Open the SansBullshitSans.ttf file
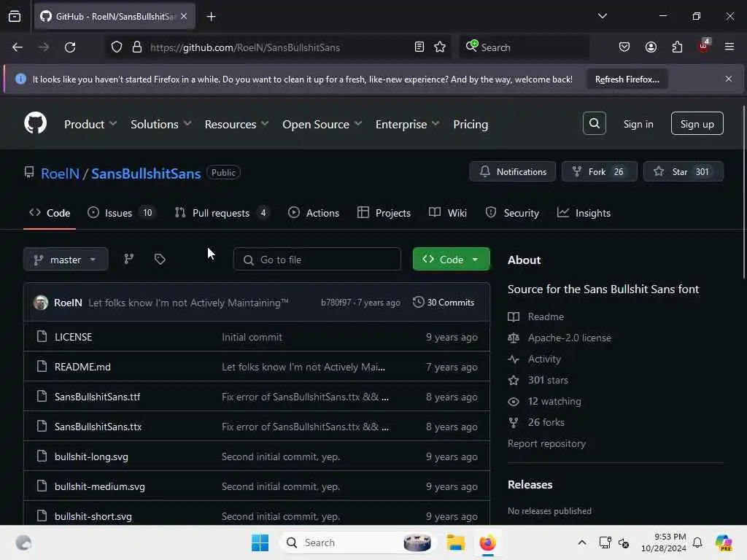The height and width of the screenshot is (560, 747). click(x=97, y=397)
